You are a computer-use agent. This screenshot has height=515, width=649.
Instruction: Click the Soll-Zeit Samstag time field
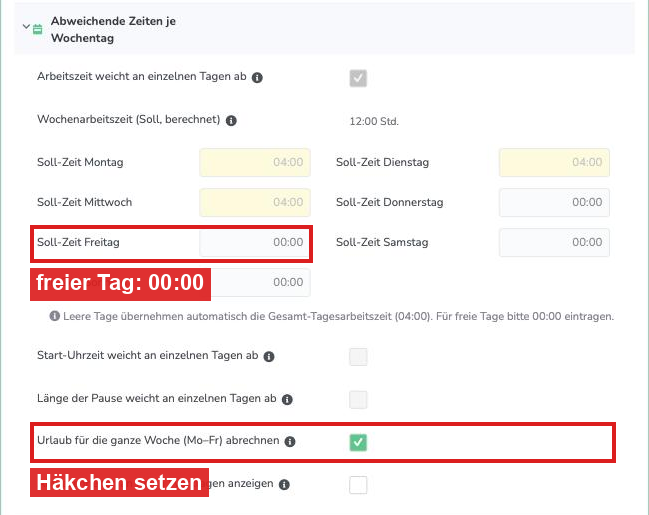[554, 242]
